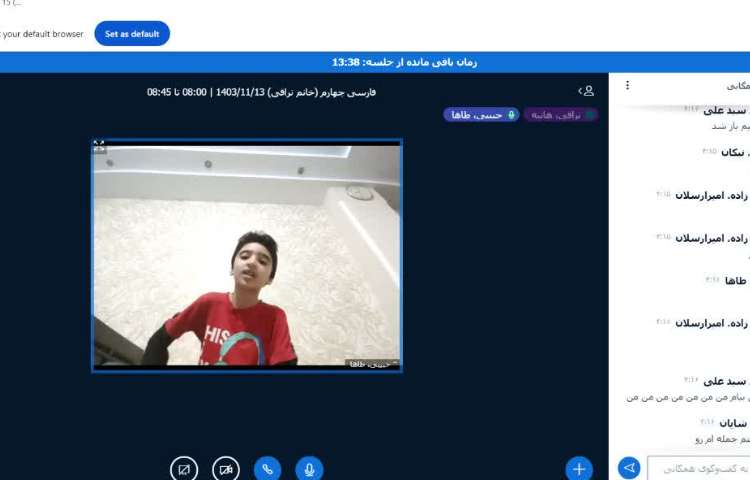Click the remaining session time banner '13:38'
The image size is (750, 480).
click(405, 62)
